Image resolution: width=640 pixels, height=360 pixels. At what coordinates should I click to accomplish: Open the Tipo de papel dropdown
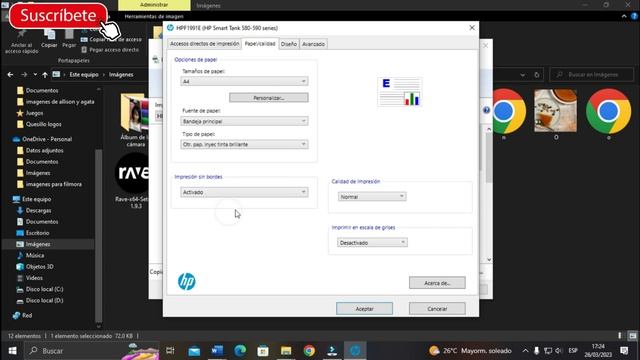click(x=244, y=144)
